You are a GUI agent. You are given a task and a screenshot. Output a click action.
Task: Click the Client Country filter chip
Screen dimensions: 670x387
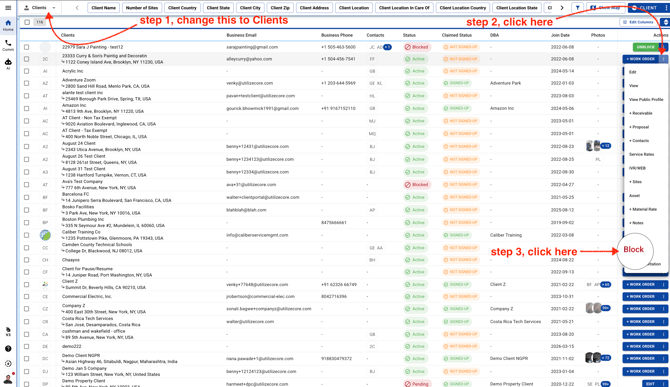pos(182,8)
